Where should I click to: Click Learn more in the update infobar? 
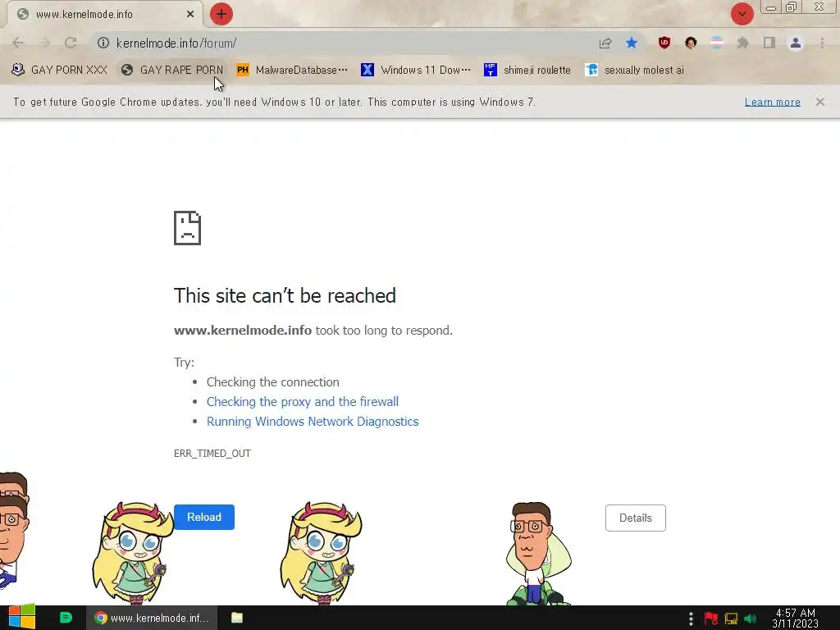click(772, 102)
